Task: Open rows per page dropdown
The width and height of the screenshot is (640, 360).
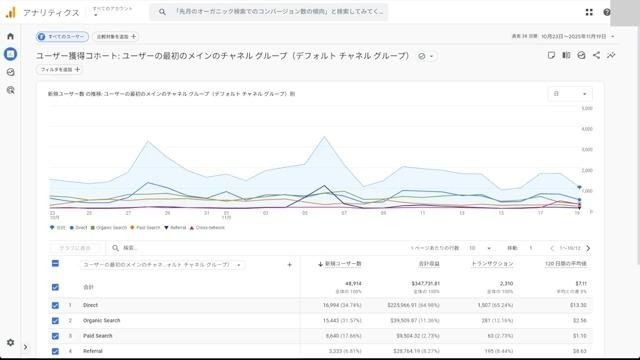Action: click(x=480, y=248)
